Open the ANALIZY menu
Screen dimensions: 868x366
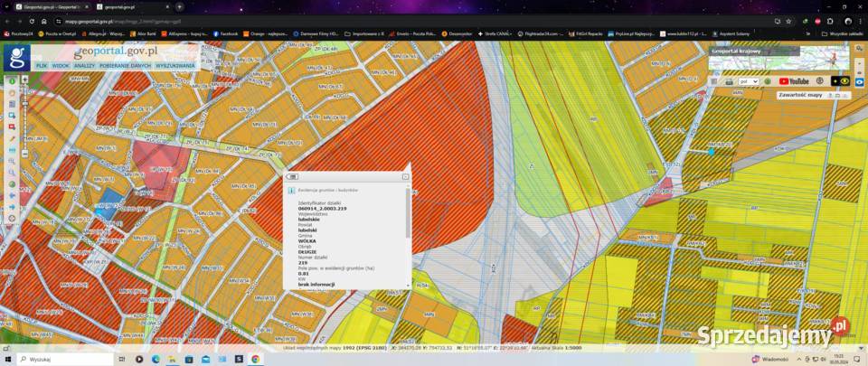(85, 65)
